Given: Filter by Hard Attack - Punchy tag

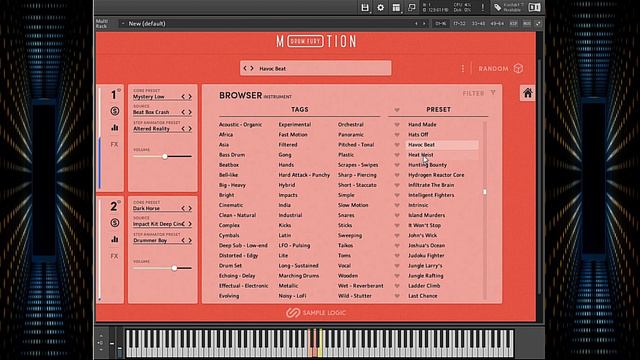Looking at the screenshot, I should (304, 175).
